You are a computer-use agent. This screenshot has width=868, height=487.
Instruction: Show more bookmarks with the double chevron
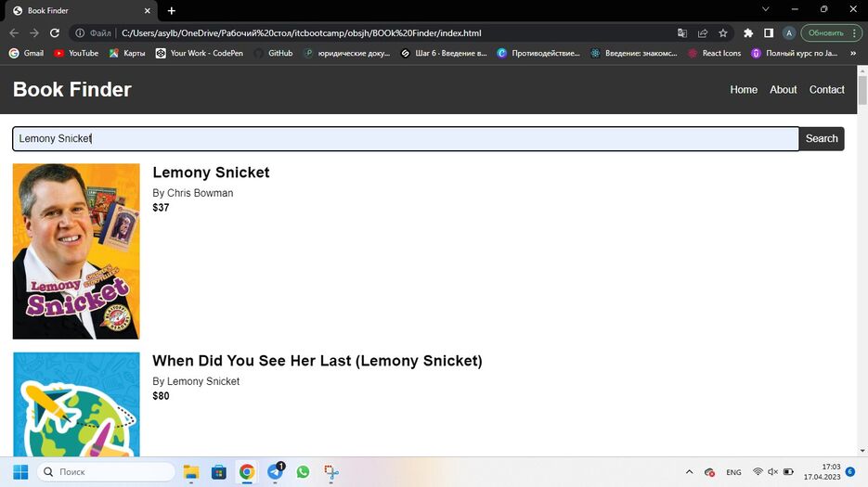point(853,53)
